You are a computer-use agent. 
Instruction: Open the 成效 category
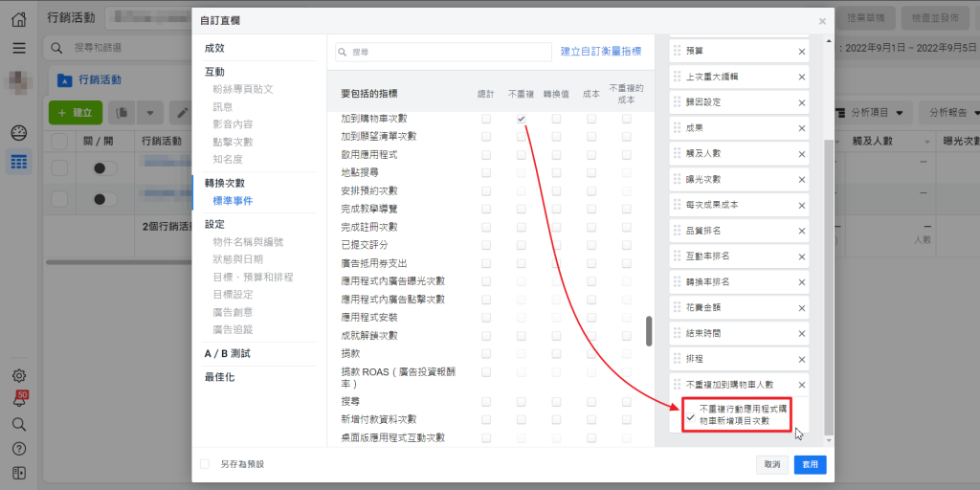coord(214,48)
